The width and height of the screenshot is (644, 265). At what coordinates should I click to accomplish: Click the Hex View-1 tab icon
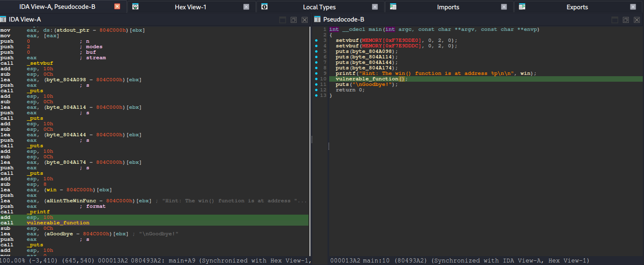(x=135, y=7)
